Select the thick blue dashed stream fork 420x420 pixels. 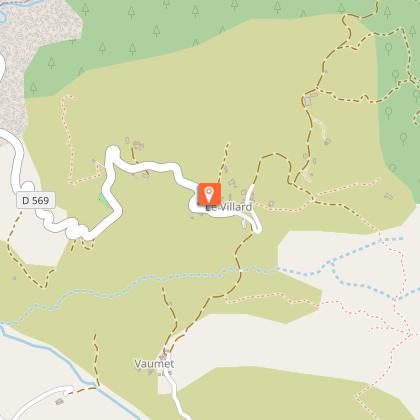[333, 263]
